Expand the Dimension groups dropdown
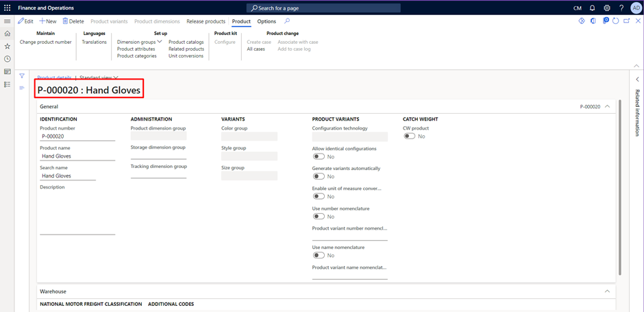644x312 pixels. (140, 42)
